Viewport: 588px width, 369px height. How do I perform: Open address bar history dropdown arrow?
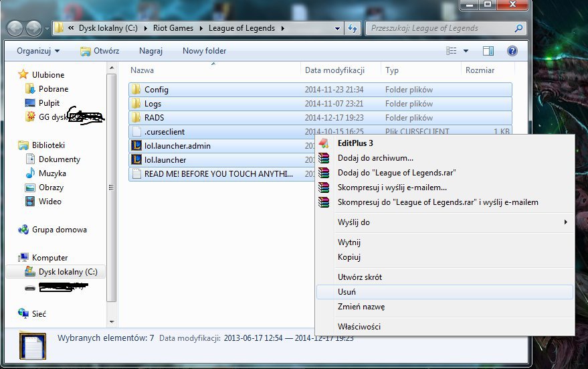click(337, 29)
